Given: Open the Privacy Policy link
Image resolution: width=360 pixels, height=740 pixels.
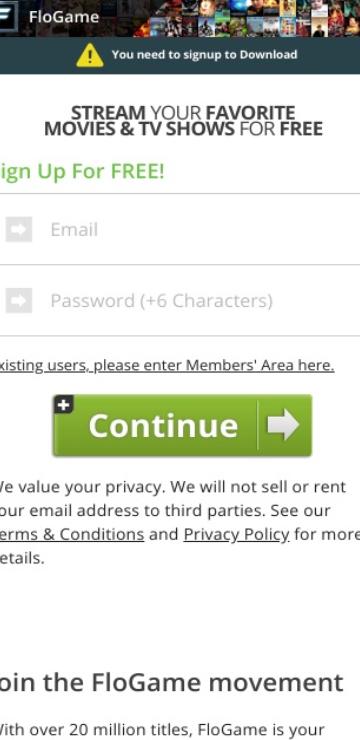Looking at the screenshot, I should click(x=236, y=535).
